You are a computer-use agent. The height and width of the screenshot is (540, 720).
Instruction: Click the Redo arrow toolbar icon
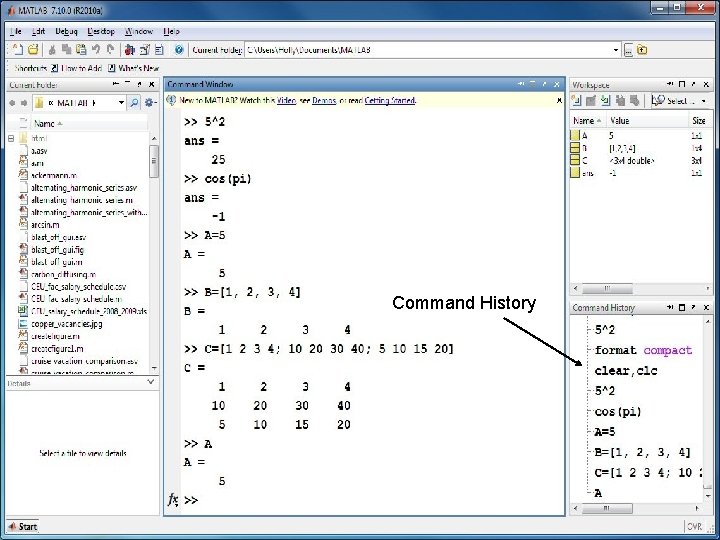tap(110, 50)
